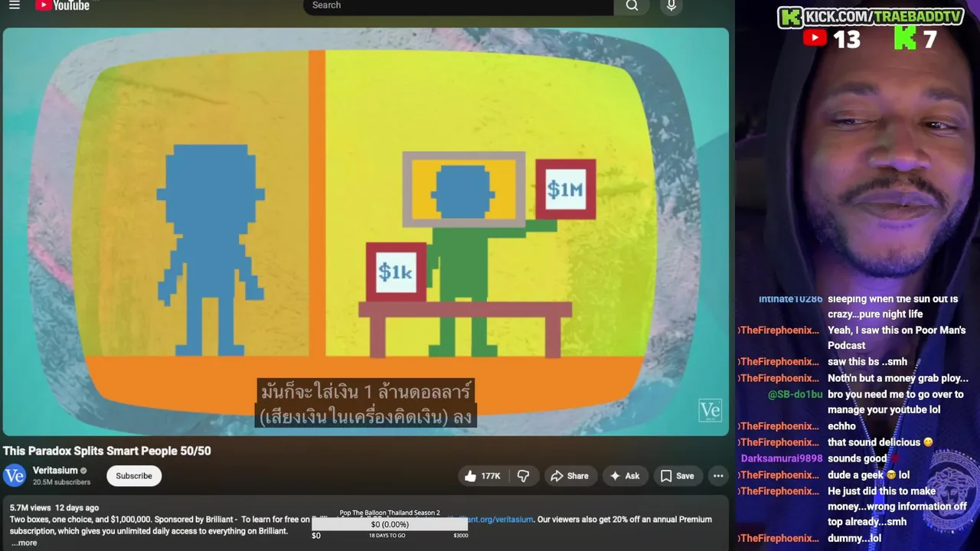The image size is (980, 551).
Task: Activate voice search microphone
Action: tap(671, 6)
